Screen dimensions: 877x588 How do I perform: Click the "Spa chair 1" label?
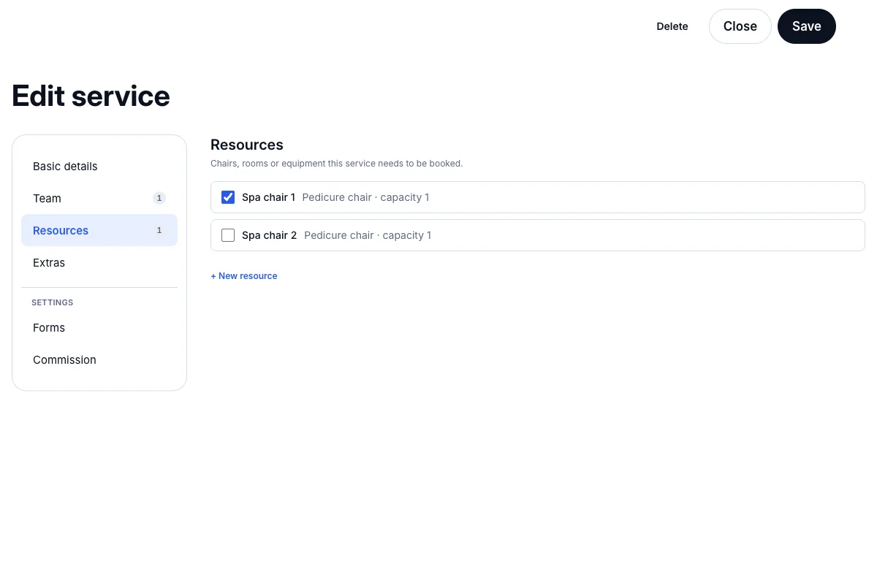(269, 197)
